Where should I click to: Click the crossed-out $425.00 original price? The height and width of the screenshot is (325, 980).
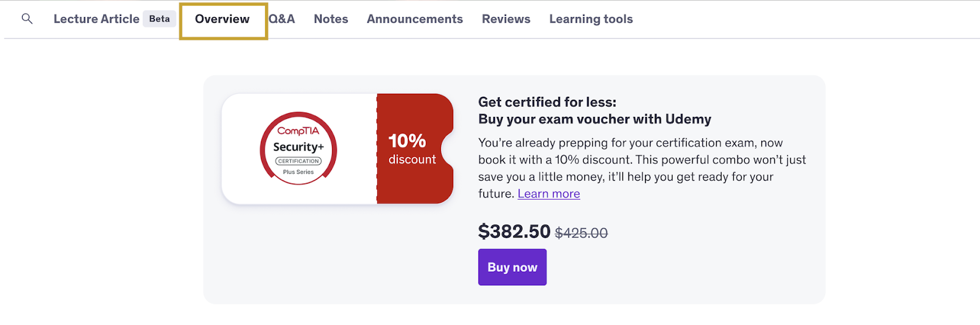[581, 233]
